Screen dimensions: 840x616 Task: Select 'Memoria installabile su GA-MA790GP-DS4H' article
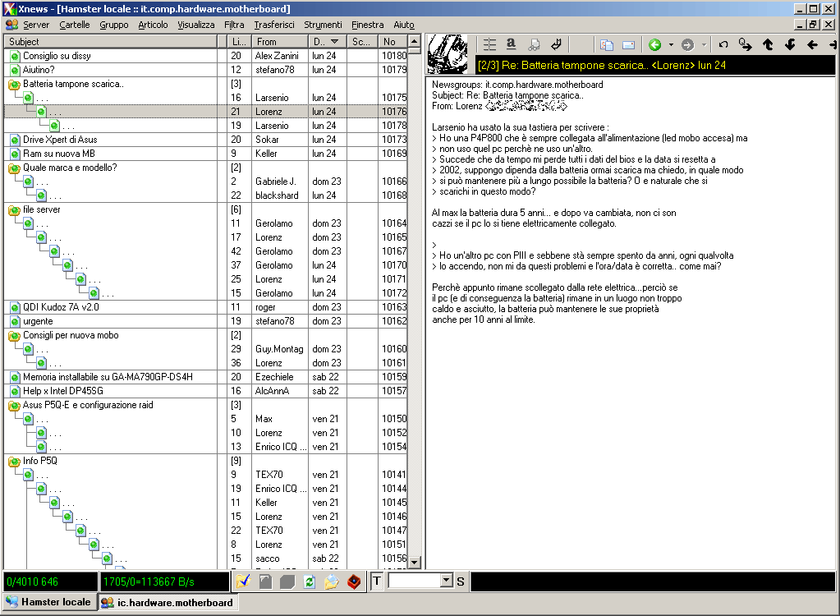(206, 376)
